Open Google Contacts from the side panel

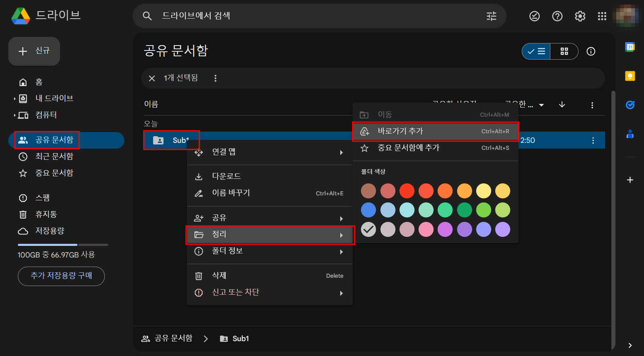[630, 133]
